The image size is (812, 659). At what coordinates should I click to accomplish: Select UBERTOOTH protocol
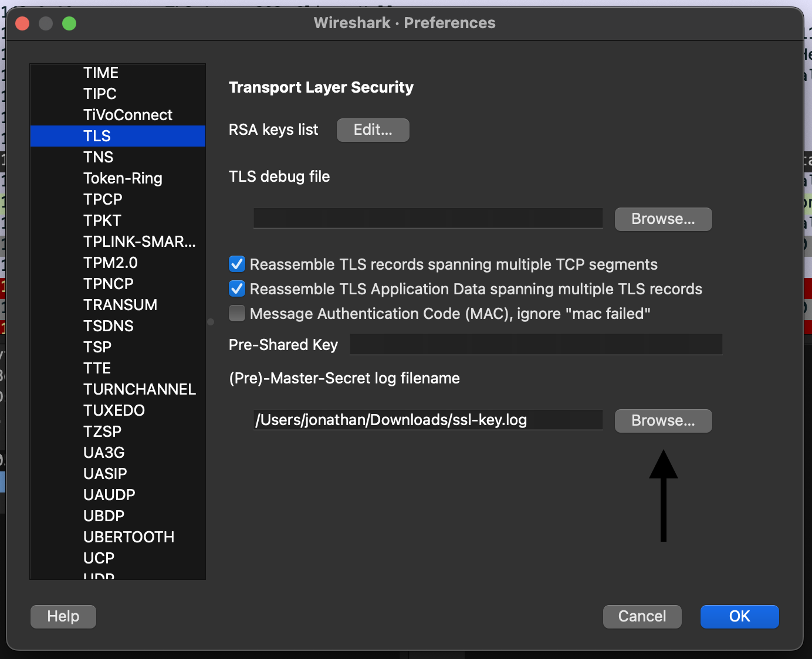coord(117,537)
